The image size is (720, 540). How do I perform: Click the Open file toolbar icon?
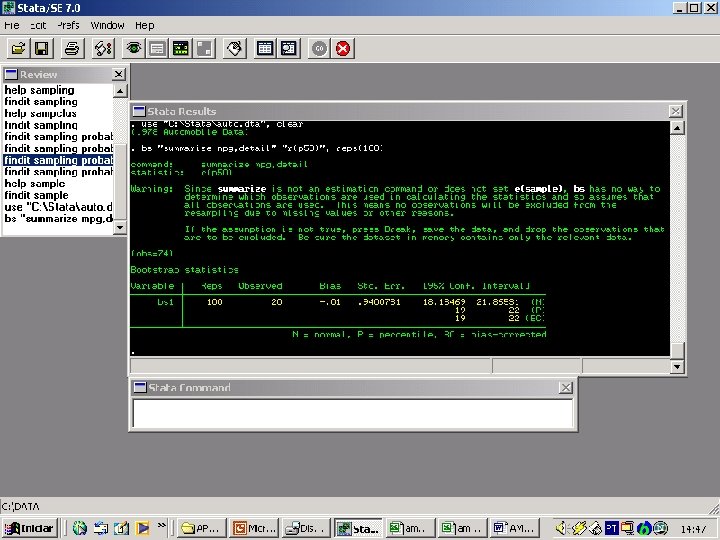click(18, 48)
